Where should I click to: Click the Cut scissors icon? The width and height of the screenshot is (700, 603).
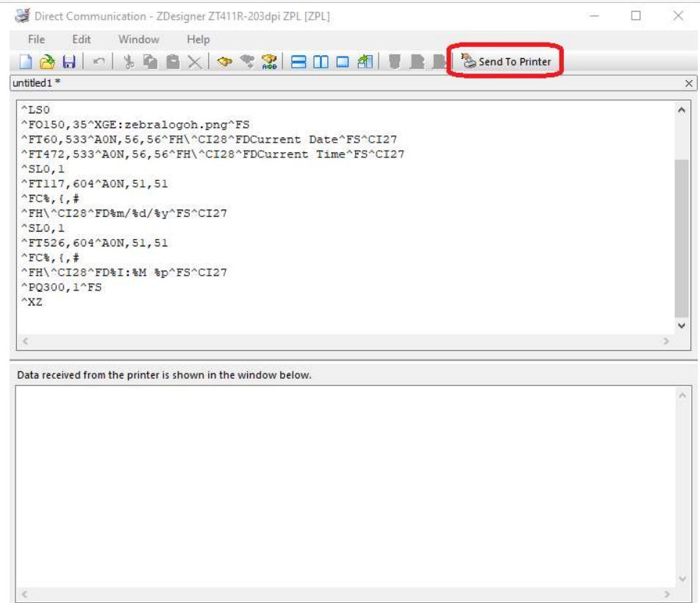(x=129, y=63)
